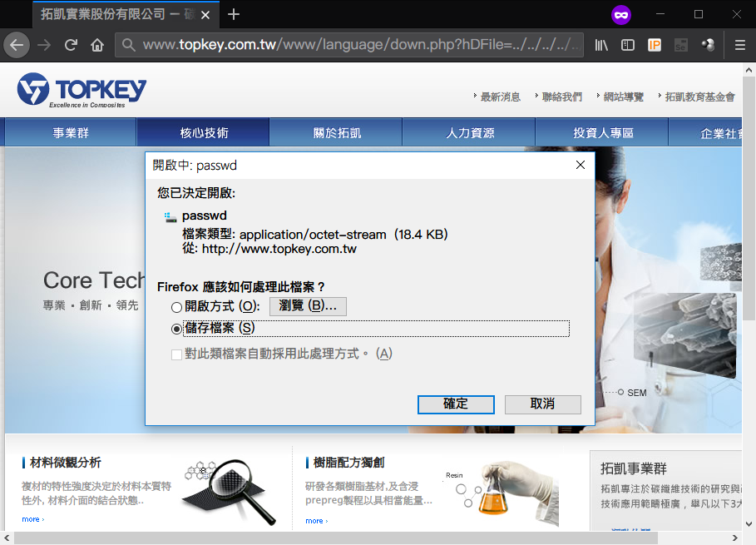Viewport: 756px width, 545px height.
Task: Reload the page with the refresh icon
Action: pos(71,45)
